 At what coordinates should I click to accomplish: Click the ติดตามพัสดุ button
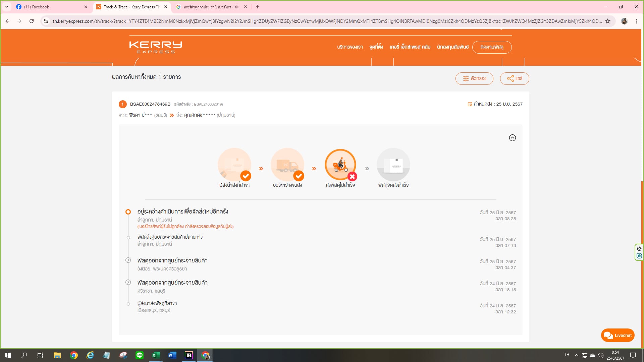[x=492, y=47]
